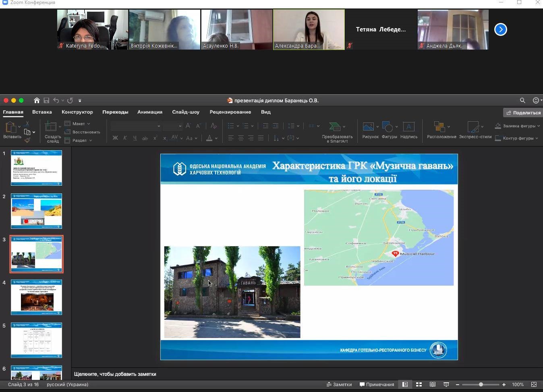The image size is (543, 392).
Task: Select slide 4 thumbnail
Action: (36, 297)
